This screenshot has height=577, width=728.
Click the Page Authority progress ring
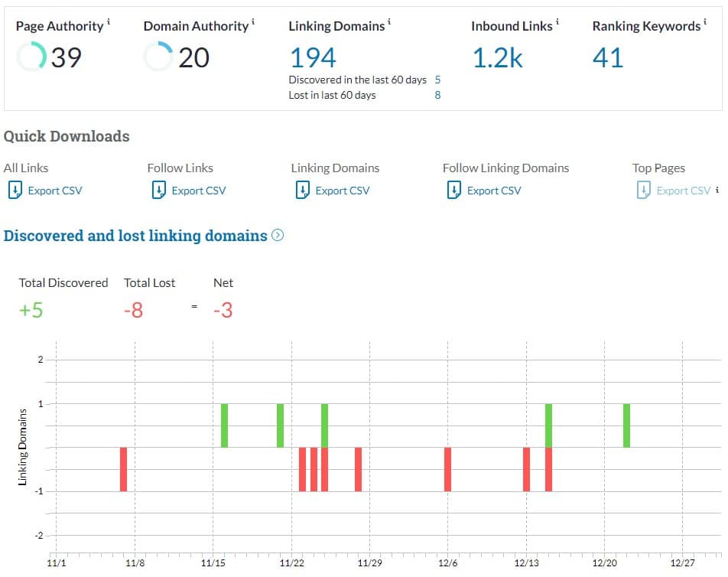[31, 57]
